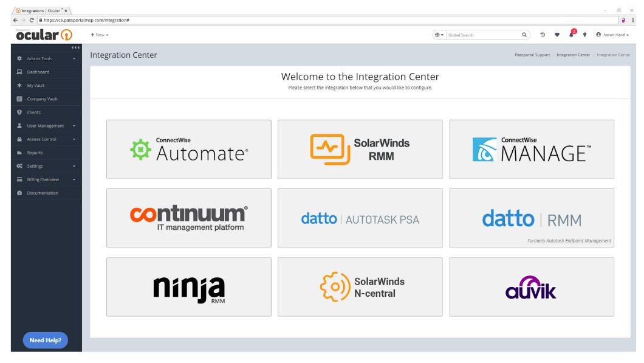
Task: Click the Clients shield icon
Action: (19, 112)
